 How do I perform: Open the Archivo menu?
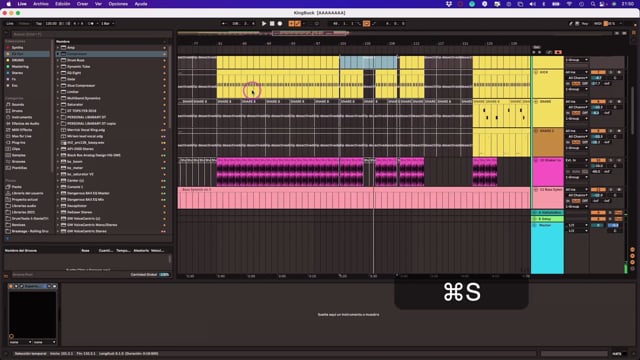click(40, 4)
